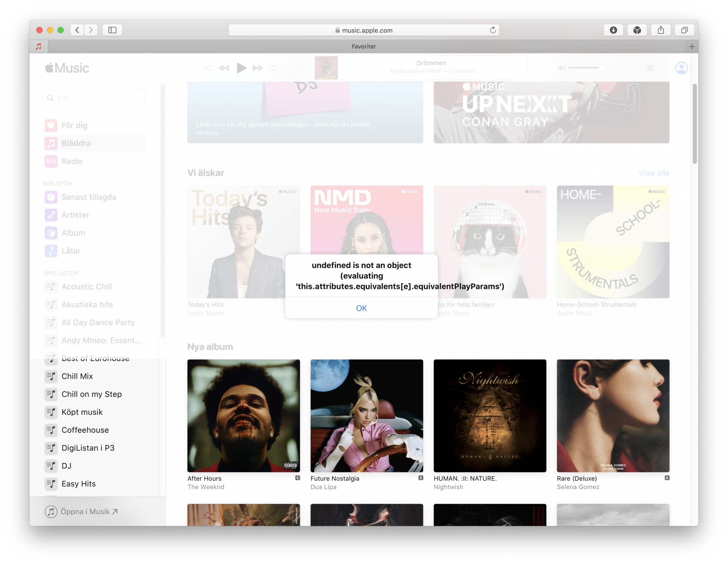The image size is (728, 565).
Task: Click the Sök search field
Action: pos(94,98)
